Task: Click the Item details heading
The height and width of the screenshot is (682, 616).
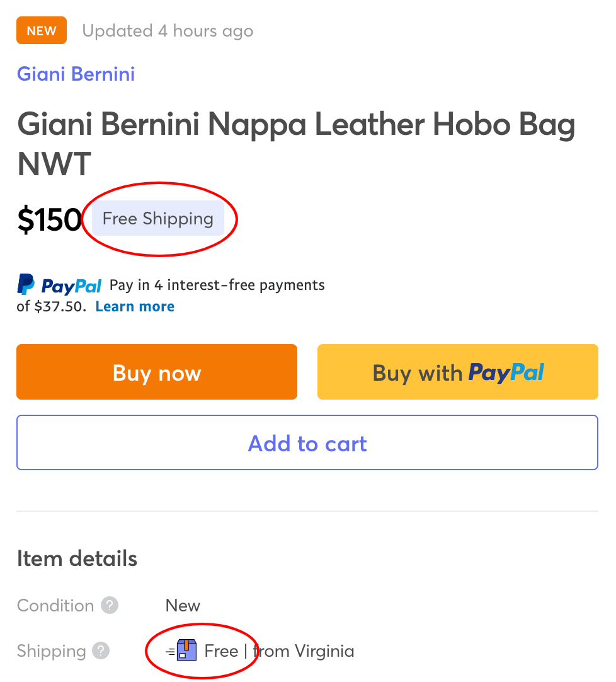Action: tap(77, 558)
